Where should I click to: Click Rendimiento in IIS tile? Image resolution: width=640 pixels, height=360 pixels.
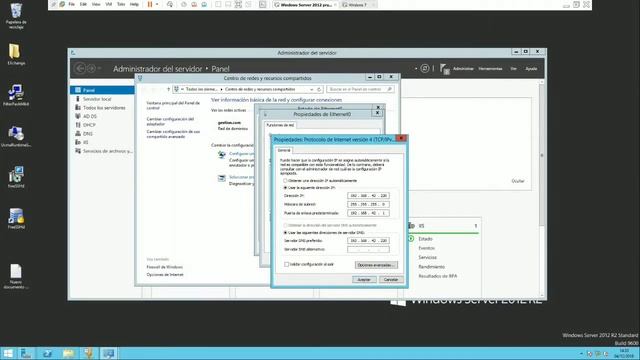(x=431, y=267)
